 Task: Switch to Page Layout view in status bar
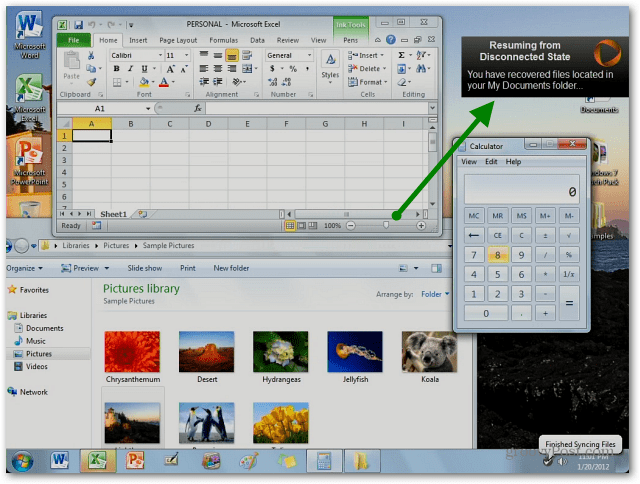(302, 225)
